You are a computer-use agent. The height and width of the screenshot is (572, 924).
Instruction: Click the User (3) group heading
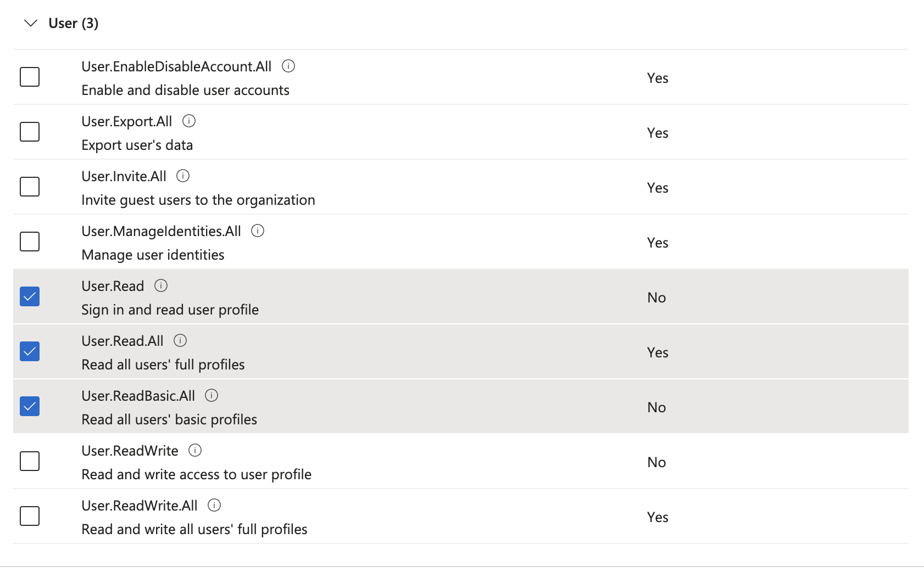74,23
